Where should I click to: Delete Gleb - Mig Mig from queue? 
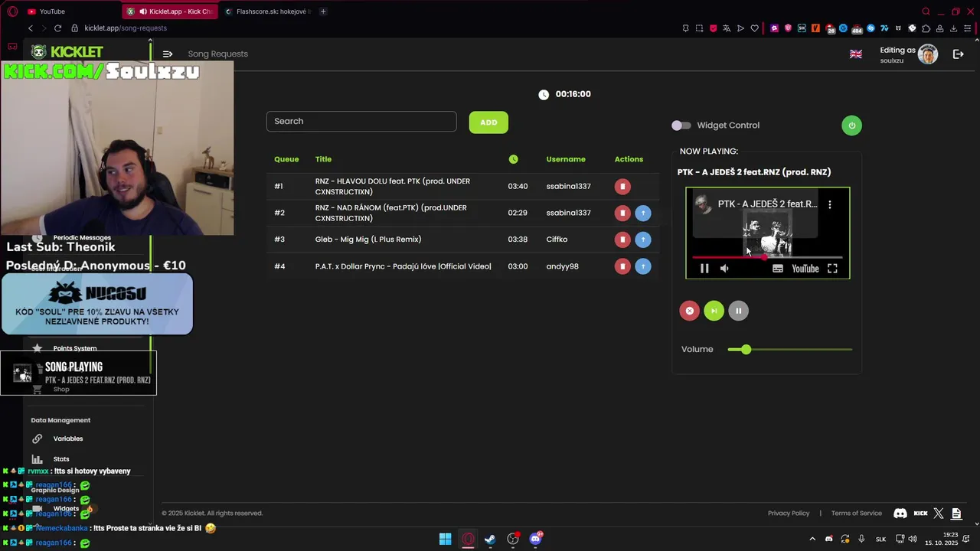(622, 240)
